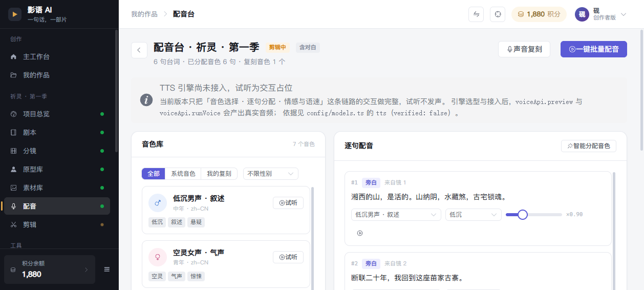Viewport: 644px width, 290px height.
Task: Preview 低沉男声·叙述 with 试听 button
Action: click(x=288, y=203)
